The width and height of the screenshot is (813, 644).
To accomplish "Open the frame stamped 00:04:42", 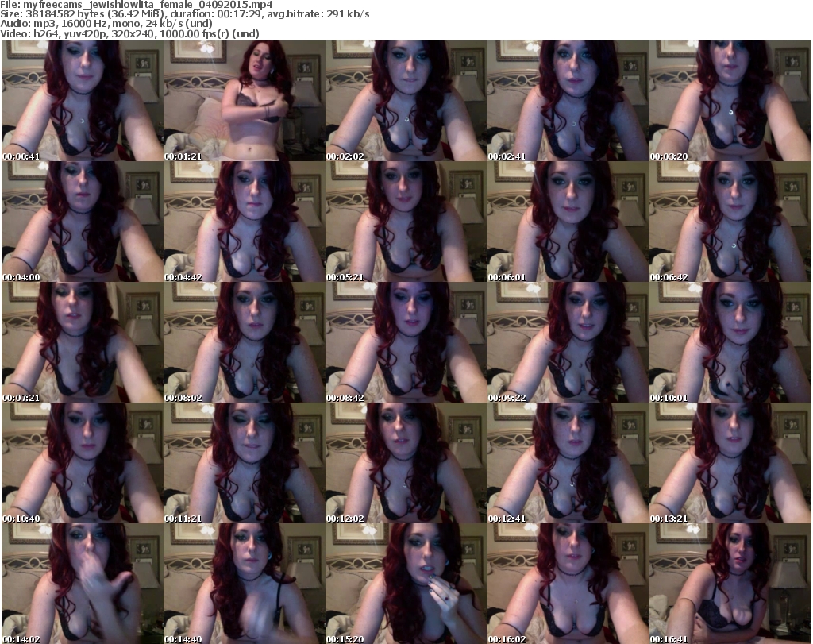I will pyautogui.click(x=244, y=222).
